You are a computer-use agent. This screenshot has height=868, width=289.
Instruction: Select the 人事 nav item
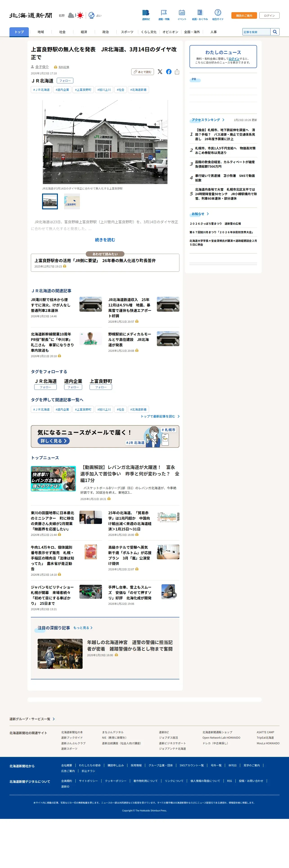213,32
